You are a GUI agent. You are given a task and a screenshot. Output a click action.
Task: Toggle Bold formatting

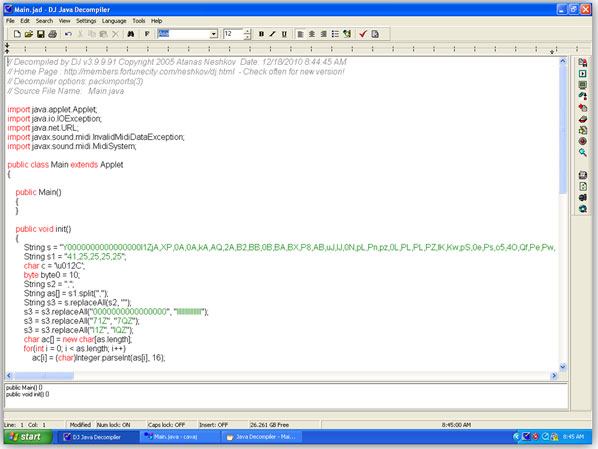(x=261, y=34)
